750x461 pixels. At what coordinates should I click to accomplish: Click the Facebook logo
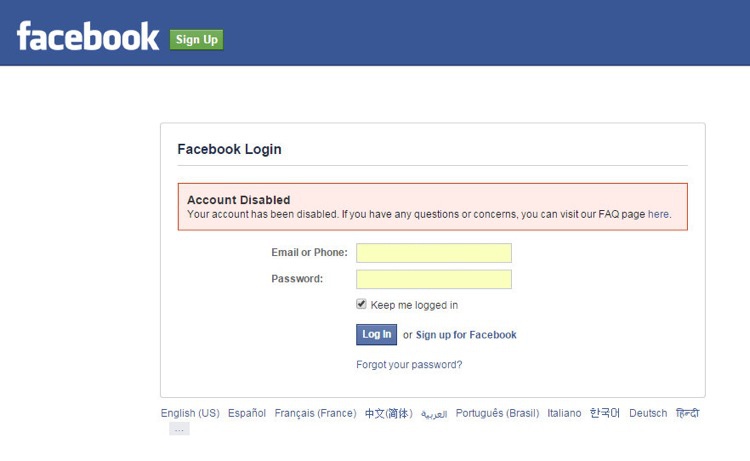tap(88, 37)
